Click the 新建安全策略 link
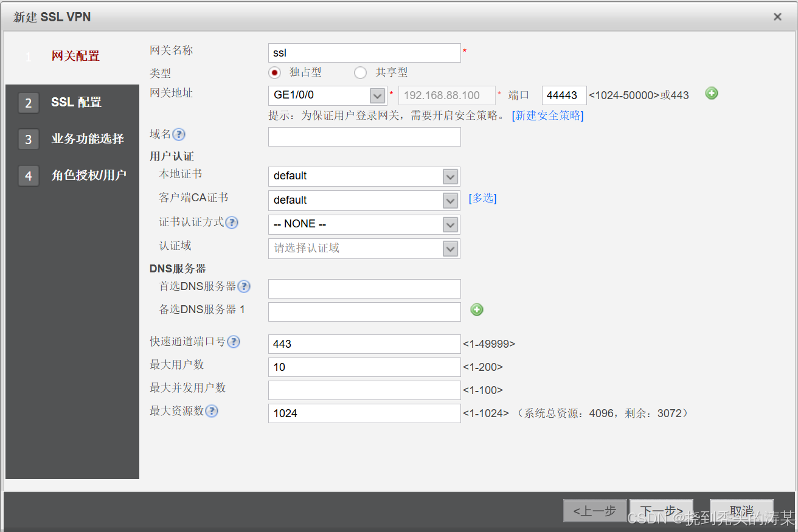Image resolution: width=798 pixels, height=532 pixels. (548, 116)
